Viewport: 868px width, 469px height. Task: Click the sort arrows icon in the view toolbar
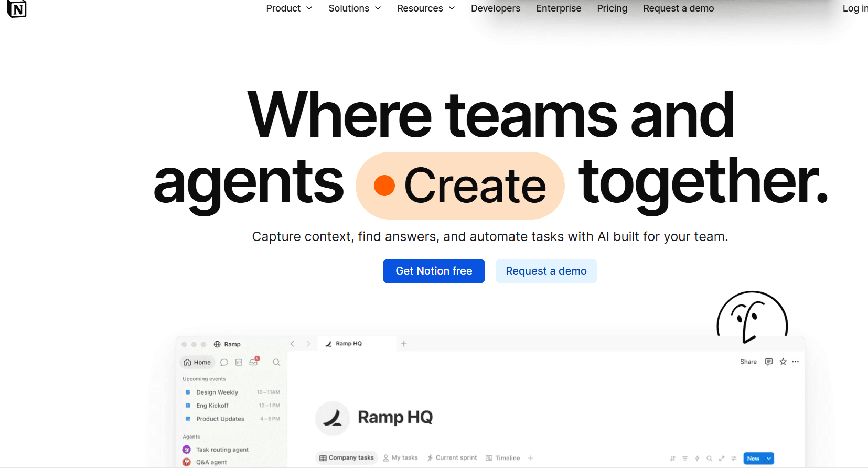[x=673, y=459]
